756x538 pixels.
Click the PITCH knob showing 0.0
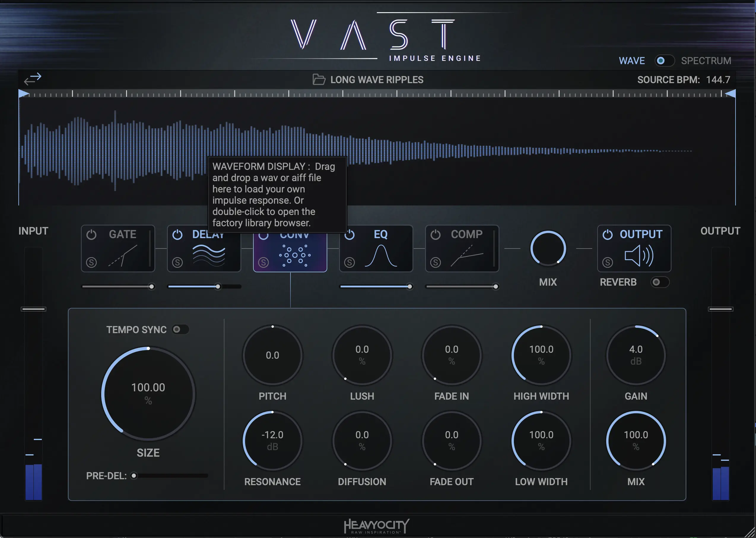(x=272, y=355)
